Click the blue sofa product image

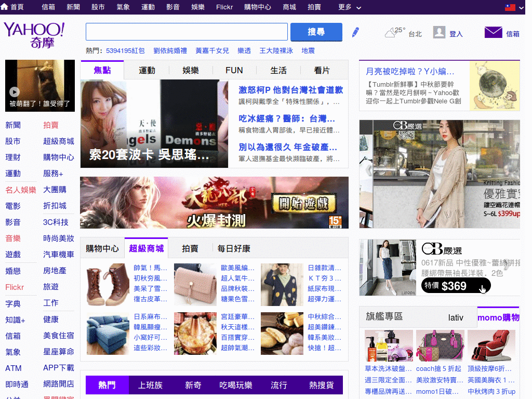[x=108, y=334]
